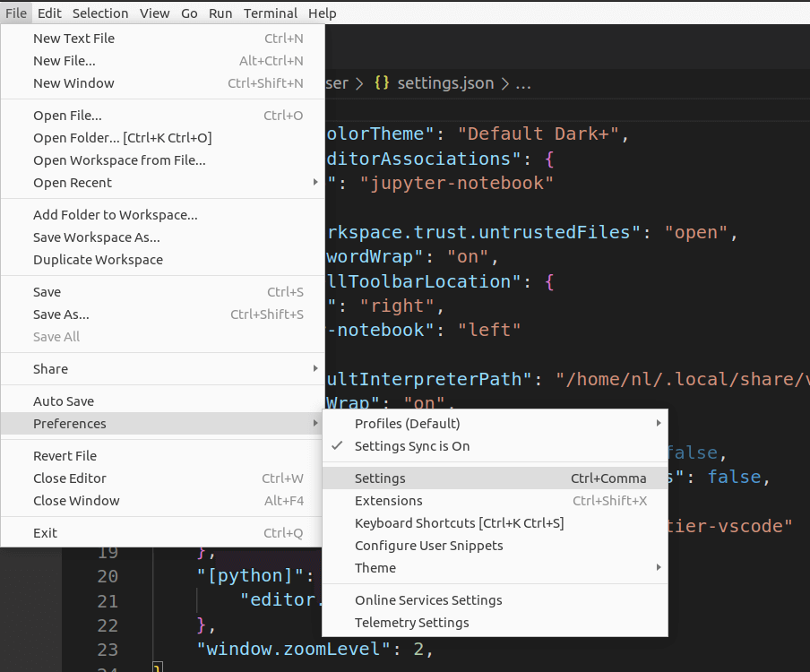Select Open Workspace from File...
This screenshot has height=672, width=810.
click(x=163, y=160)
